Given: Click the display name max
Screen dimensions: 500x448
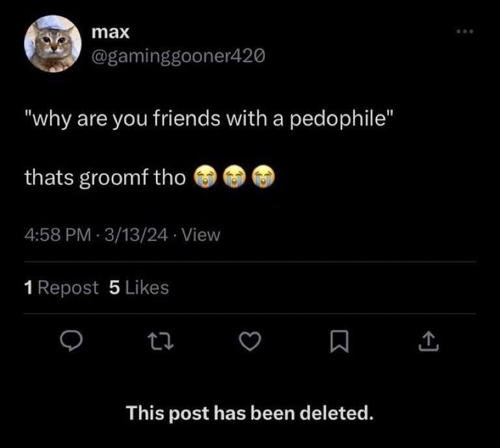Looking at the screenshot, I should click(x=111, y=33).
